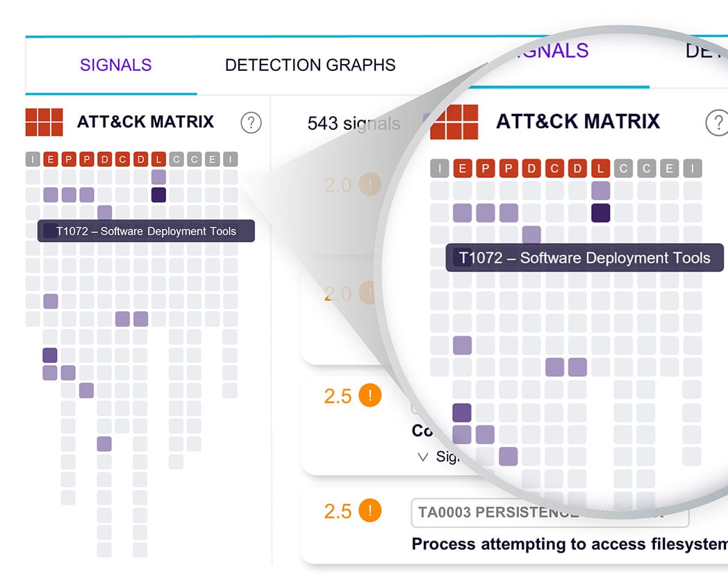Viewport: 728px width, 588px height.
Task: Switch to the DETECTION GRAPHS tab
Action: 310,65
